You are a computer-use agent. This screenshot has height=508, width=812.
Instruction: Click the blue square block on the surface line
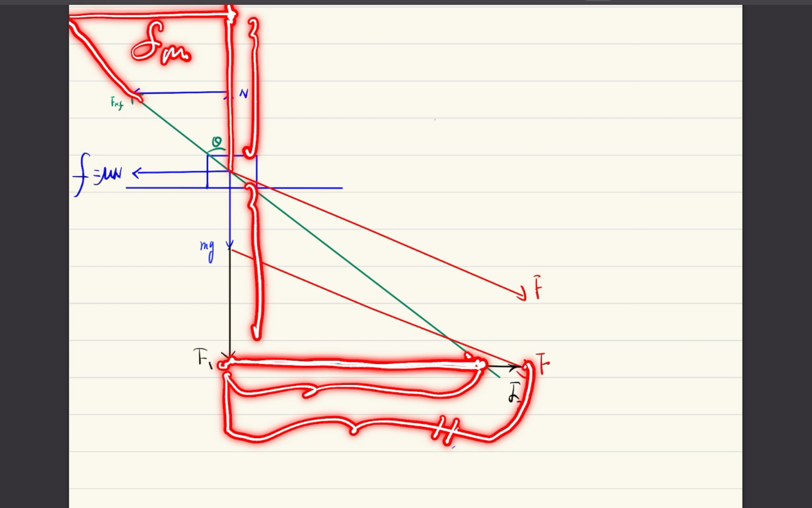pyautogui.click(x=232, y=171)
